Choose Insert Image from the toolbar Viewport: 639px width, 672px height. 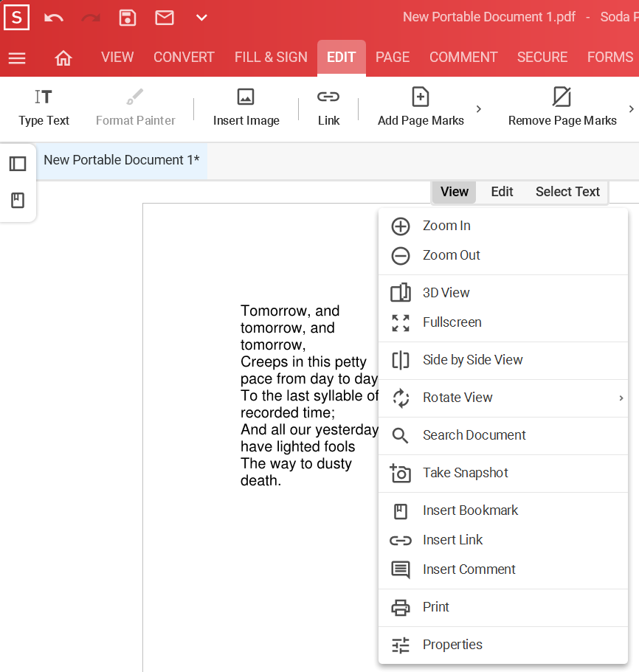pos(246,108)
